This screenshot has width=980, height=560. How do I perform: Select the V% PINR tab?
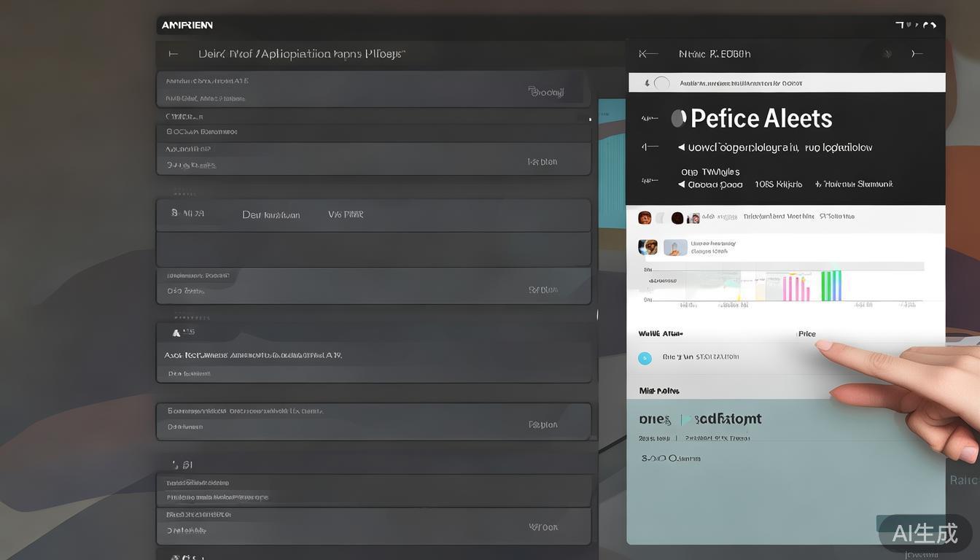pos(346,215)
